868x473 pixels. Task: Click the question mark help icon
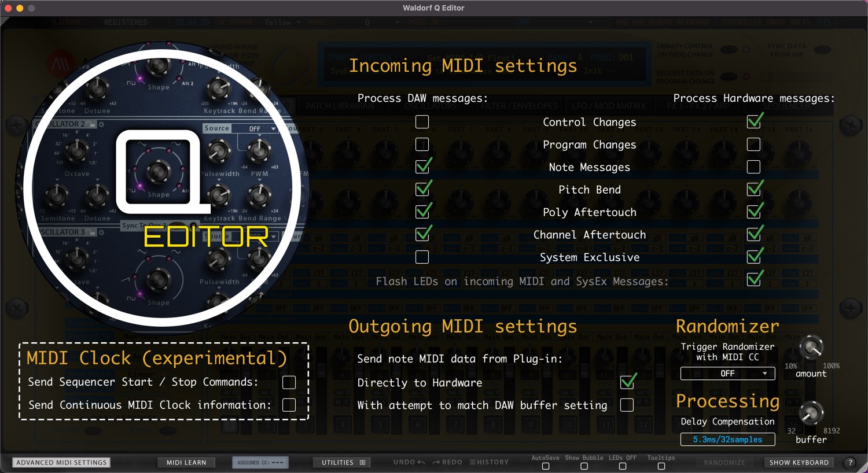(850, 463)
